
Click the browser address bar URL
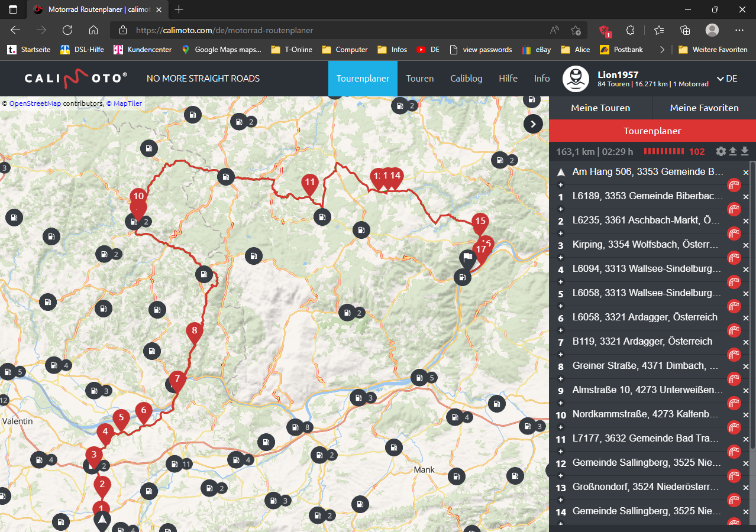point(225,30)
